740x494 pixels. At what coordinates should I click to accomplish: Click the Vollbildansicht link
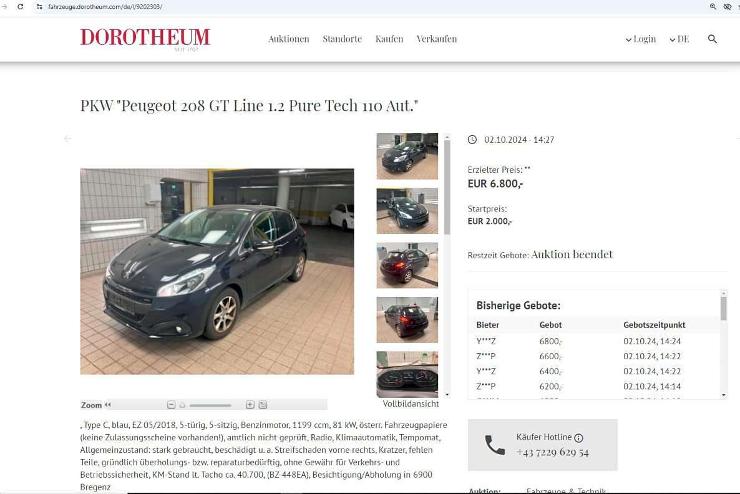click(411, 404)
